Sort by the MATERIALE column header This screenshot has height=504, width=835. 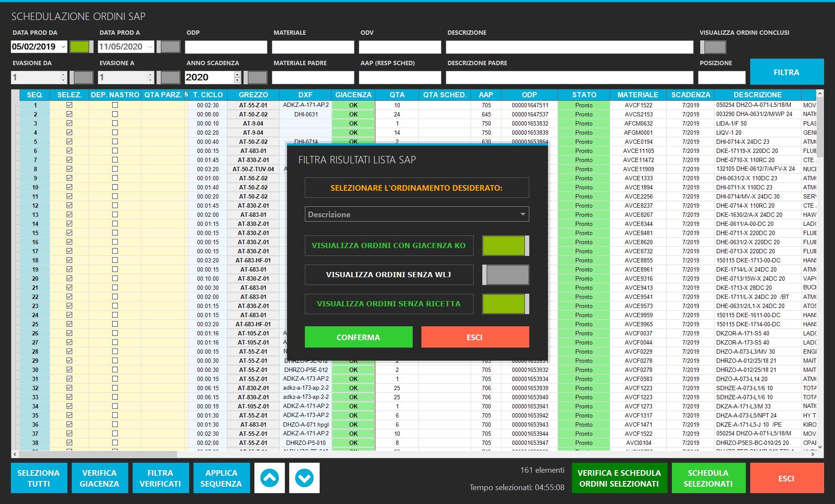click(638, 95)
